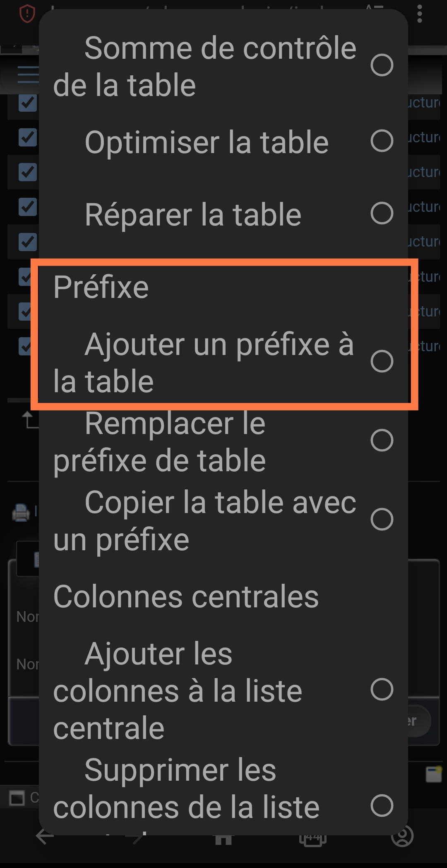Viewport: 447px width, 868px height.
Task: Open the hamburger navigation menu
Action: (28, 75)
